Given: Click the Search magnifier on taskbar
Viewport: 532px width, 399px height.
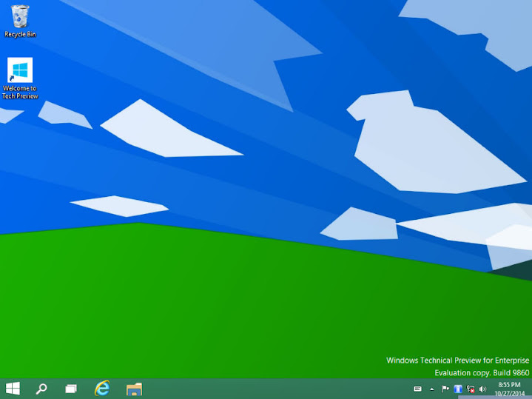Looking at the screenshot, I should [41, 389].
